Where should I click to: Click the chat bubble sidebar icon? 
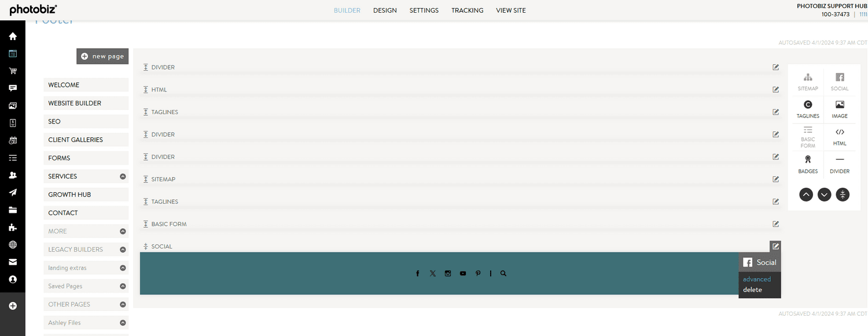[x=13, y=87]
